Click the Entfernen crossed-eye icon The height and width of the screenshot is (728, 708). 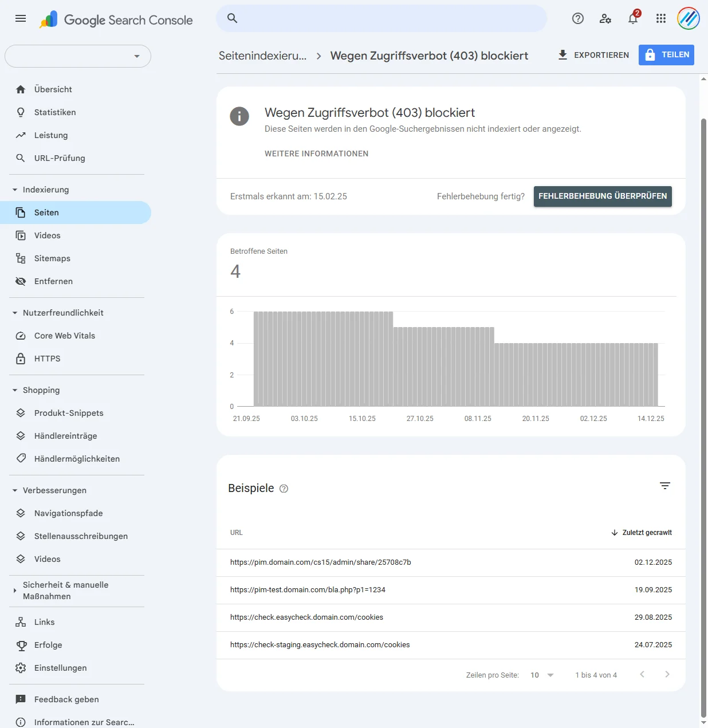coord(21,281)
